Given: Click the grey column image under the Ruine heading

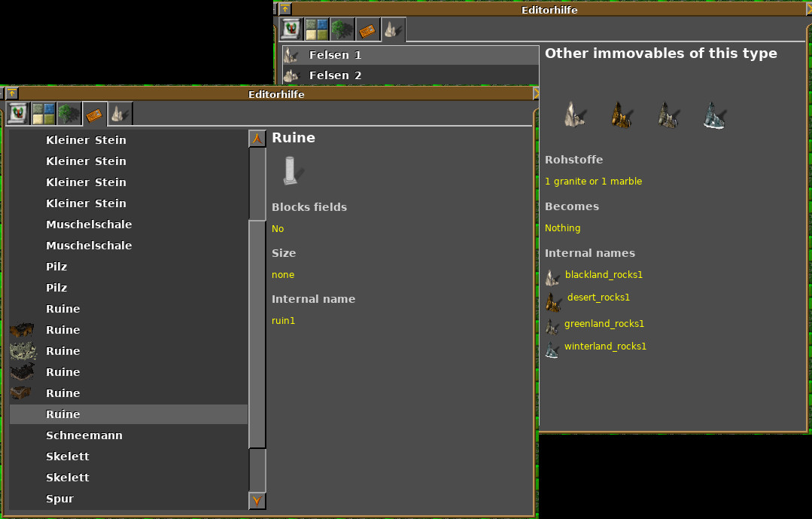Looking at the screenshot, I should point(292,170).
